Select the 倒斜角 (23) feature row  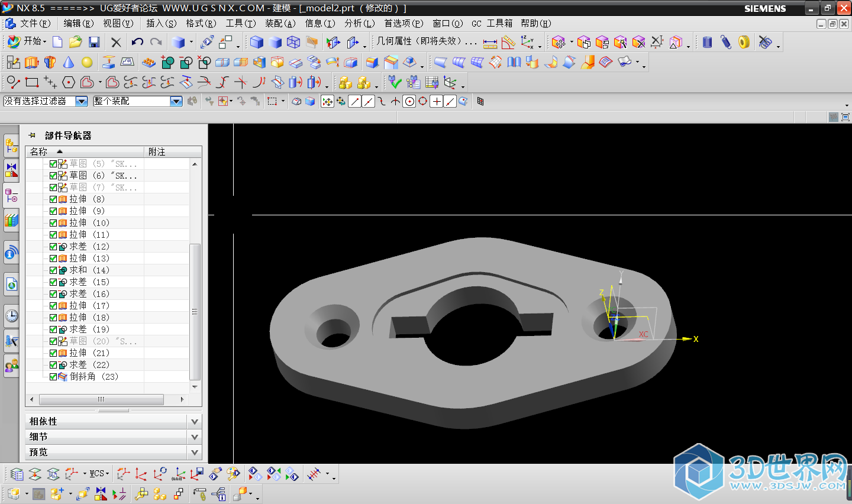tap(108, 377)
